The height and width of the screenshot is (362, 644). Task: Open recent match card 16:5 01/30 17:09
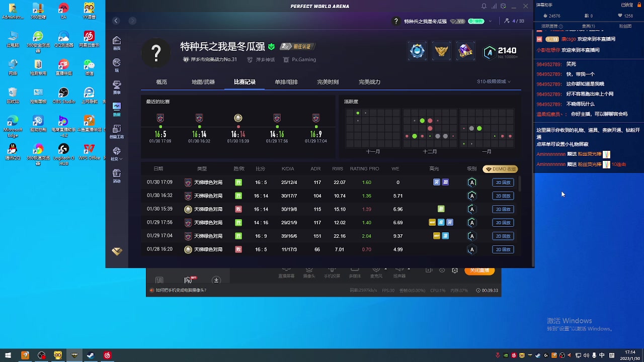(x=160, y=129)
